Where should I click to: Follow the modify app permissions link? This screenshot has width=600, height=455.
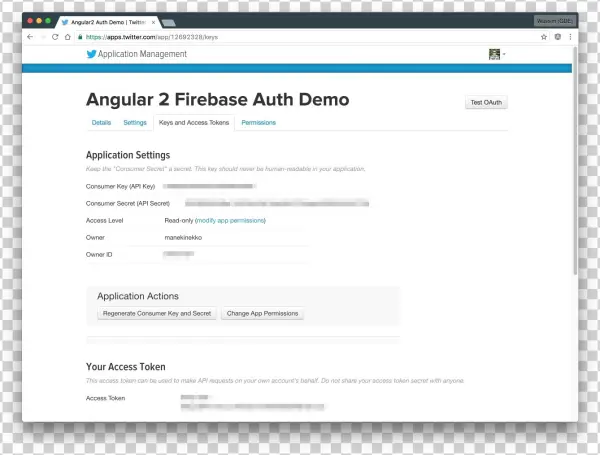tap(230, 220)
